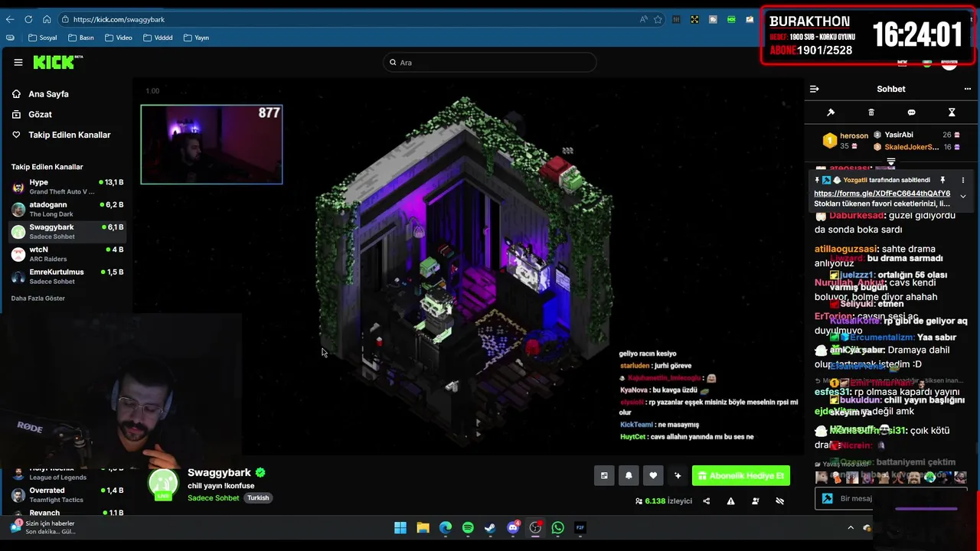Open Sosyal bookmarks folder
Viewport: 980px width, 551px height.
[x=42, y=37]
